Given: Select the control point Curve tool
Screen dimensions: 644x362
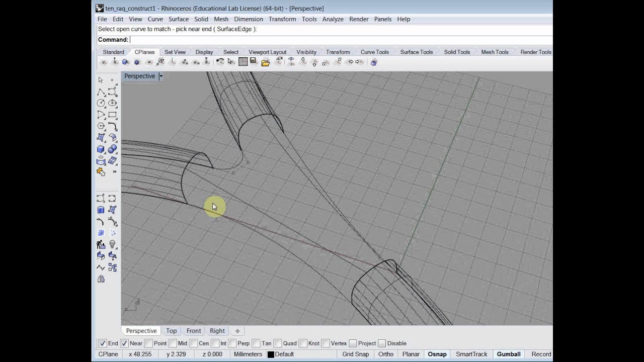Looking at the screenshot, I should [112, 92].
